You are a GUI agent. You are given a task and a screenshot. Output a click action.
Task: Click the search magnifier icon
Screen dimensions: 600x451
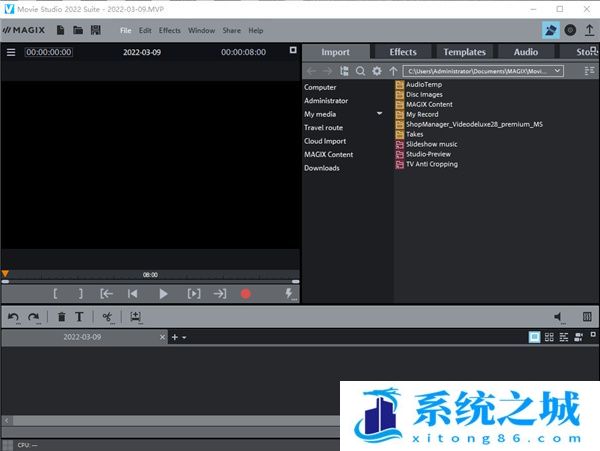click(x=360, y=71)
